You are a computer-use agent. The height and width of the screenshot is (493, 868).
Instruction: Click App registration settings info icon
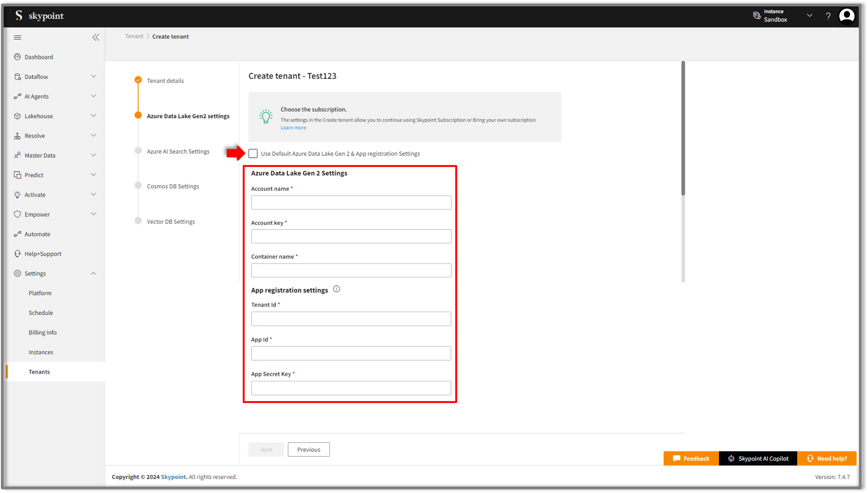336,289
